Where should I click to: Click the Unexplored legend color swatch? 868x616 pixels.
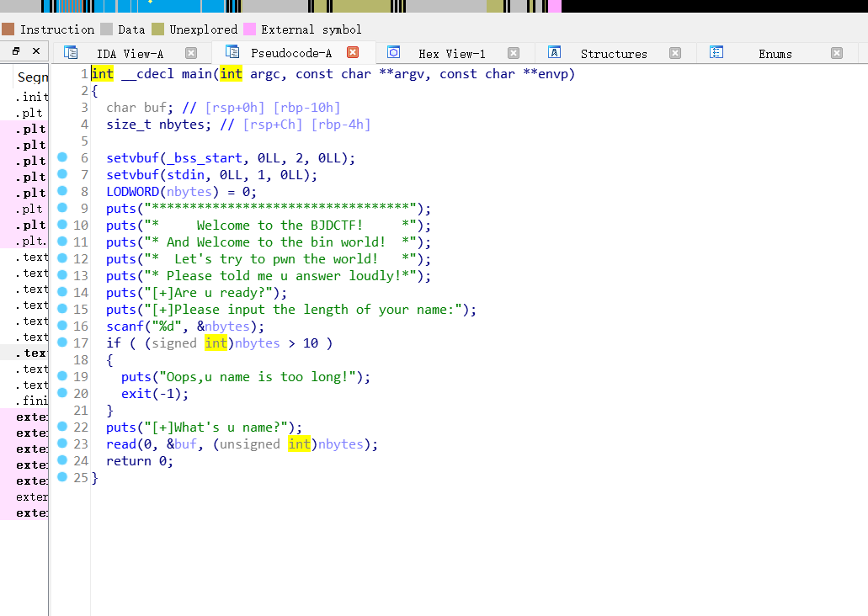point(157,29)
